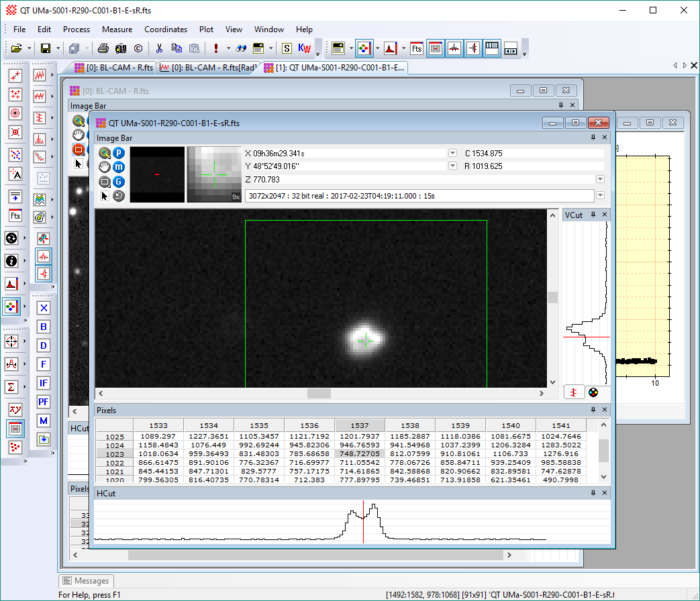This screenshot has width=700, height=601.
Task: Select the magnifier zoom tool in Image Bar
Action: [x=105, y=153]
